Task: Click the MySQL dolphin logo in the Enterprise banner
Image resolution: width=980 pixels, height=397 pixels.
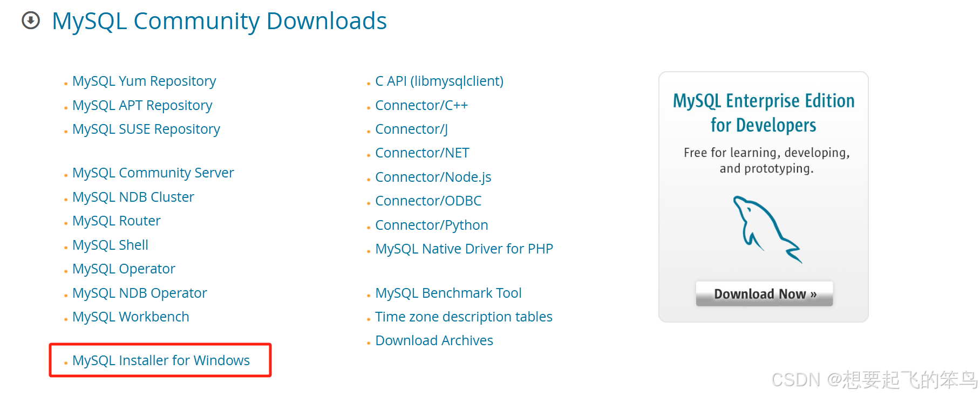Action: 767,229
